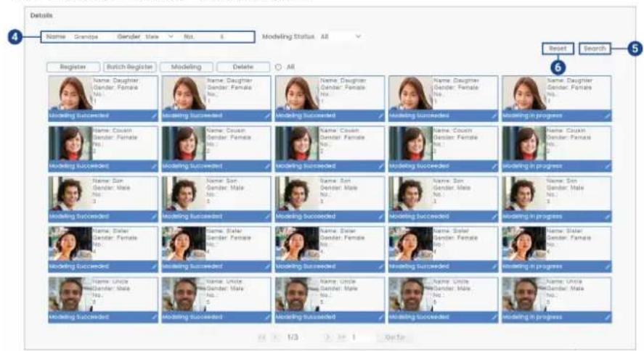Click the Register button
This screenshot has width=644, height=351.
click(x=73, y=67)
